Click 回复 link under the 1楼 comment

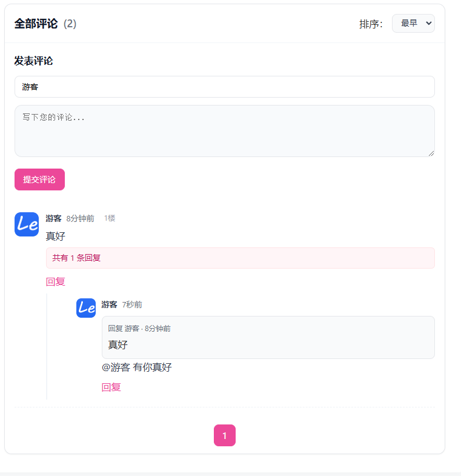56,281
